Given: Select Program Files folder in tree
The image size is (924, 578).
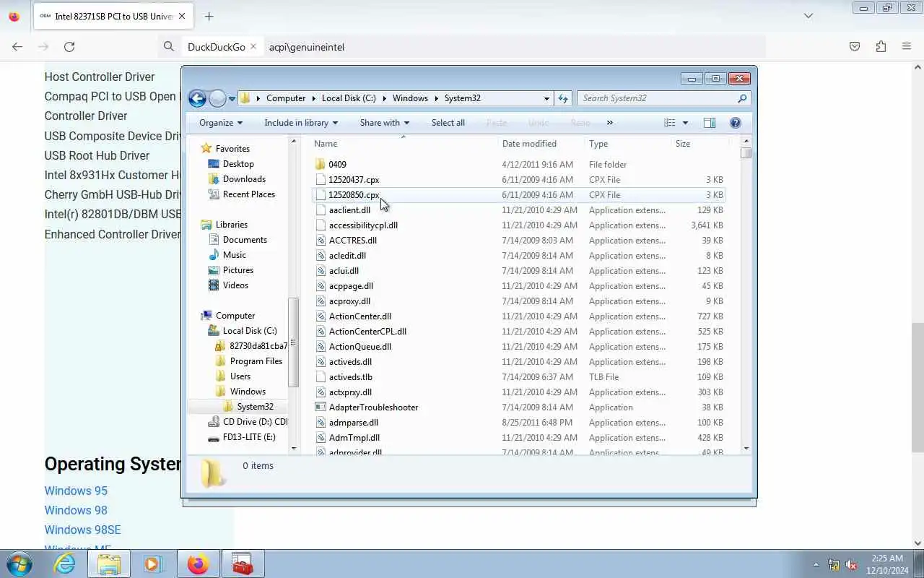Looking at the screenshot, I should point(256,361).
